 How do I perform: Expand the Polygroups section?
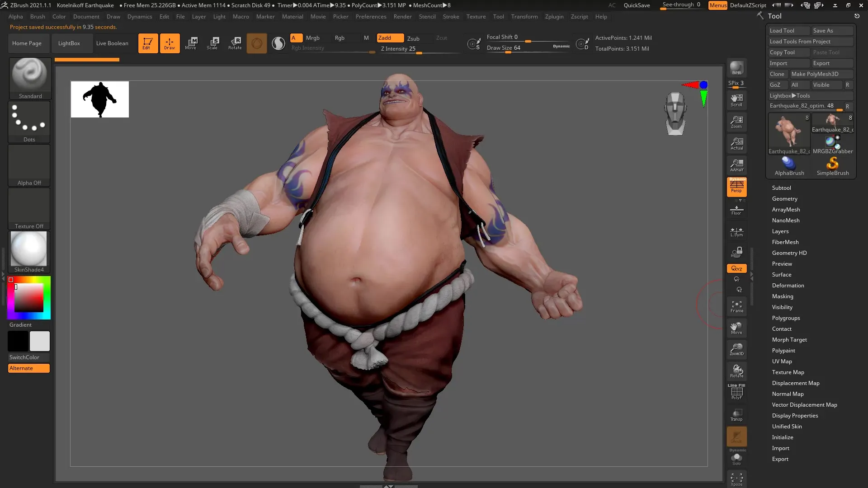point(786,318)
